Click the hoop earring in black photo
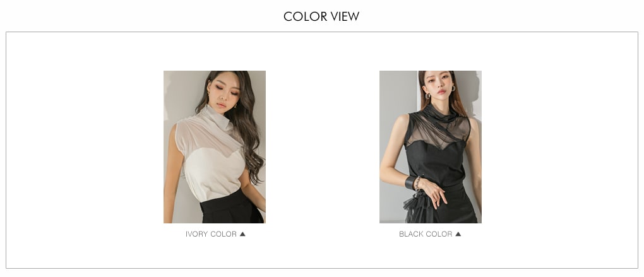Image resolution: width=644 pixels, height=277 pixels. pos(454,88)
